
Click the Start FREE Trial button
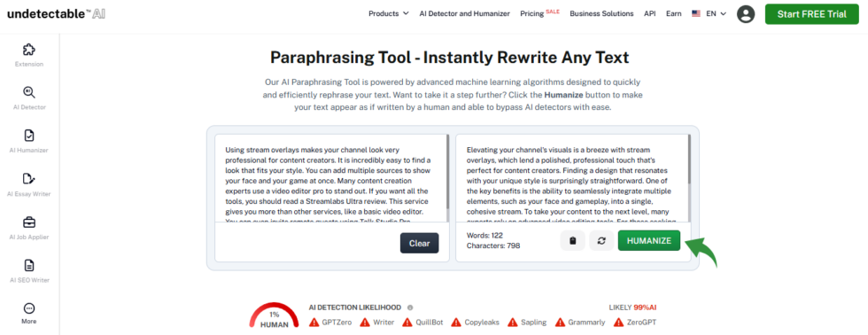click(811, 14)
